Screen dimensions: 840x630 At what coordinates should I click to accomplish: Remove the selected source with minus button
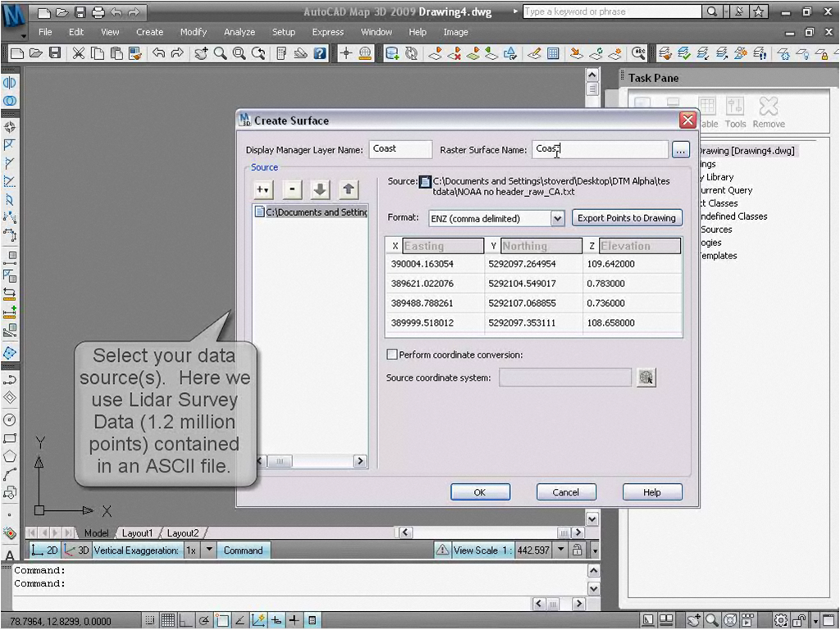coord(292,189)
